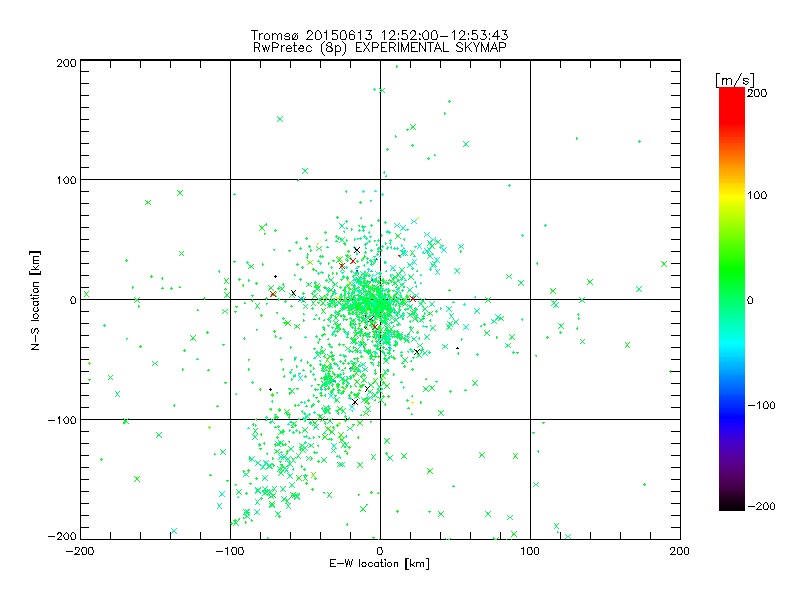Click the x-axis tick label '-200'
This screenshot has height=600, width=800.
tap(80, 551)
